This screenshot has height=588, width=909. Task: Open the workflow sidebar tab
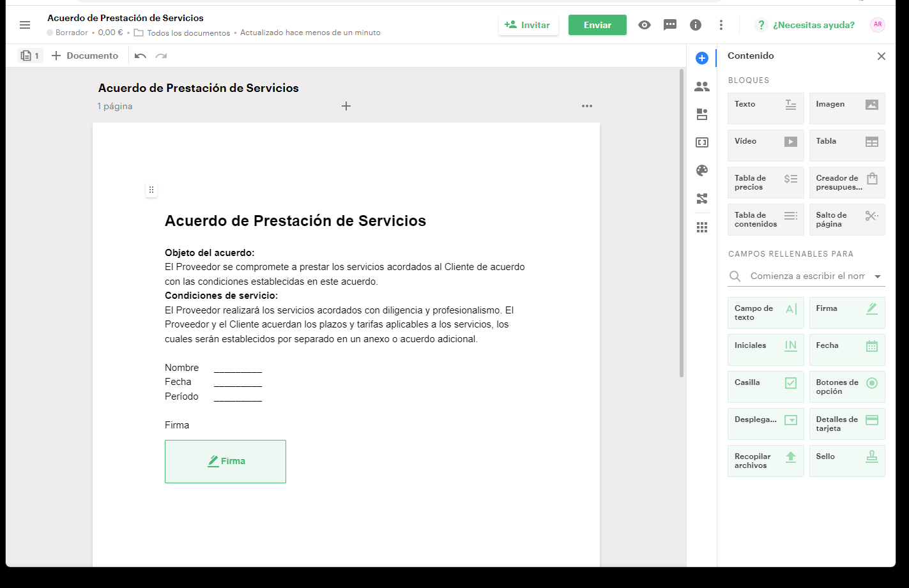click(x=702, y=199)
